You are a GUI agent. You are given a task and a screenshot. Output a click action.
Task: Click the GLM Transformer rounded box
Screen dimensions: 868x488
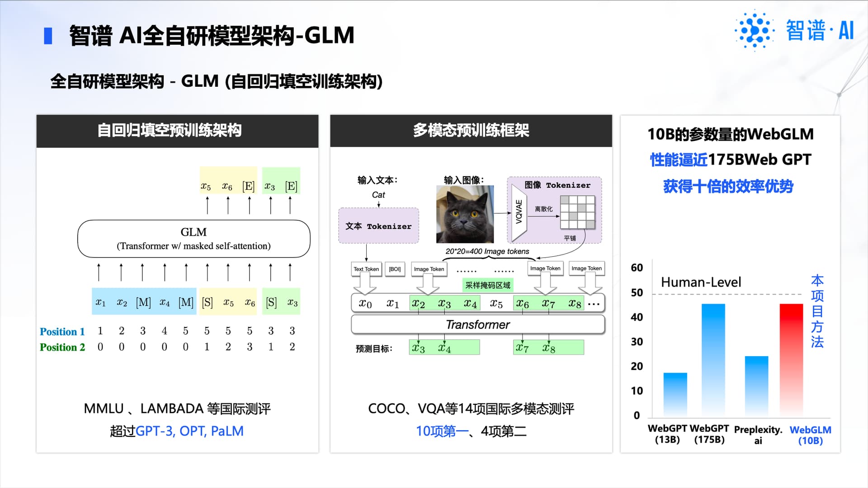[x=193, y=239]
